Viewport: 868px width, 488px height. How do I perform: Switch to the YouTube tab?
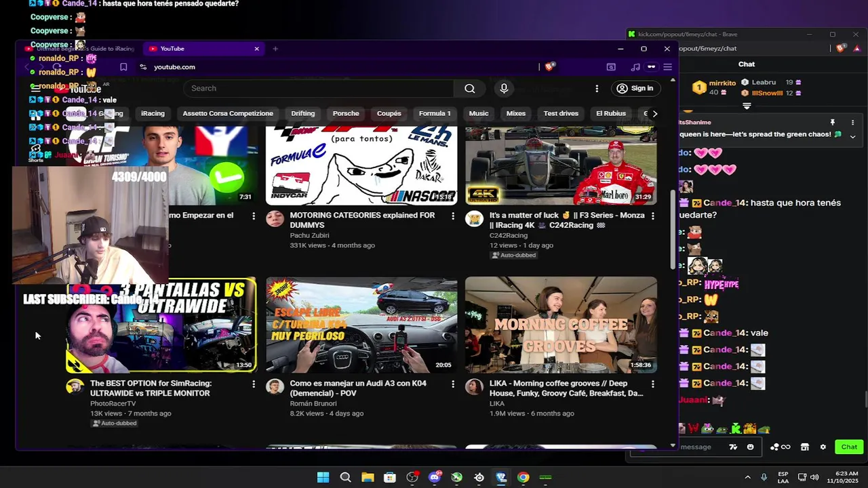[x=203, y=49]
